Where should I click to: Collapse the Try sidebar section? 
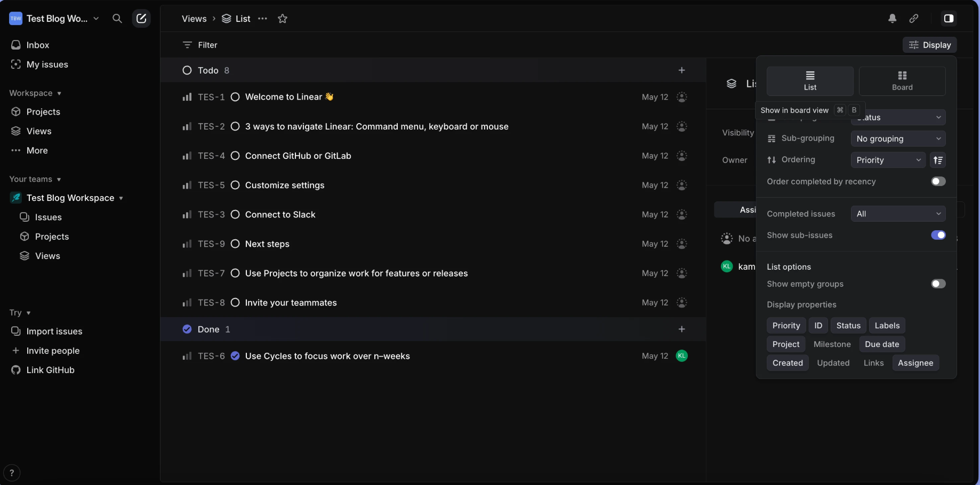(x=20, y=313)
